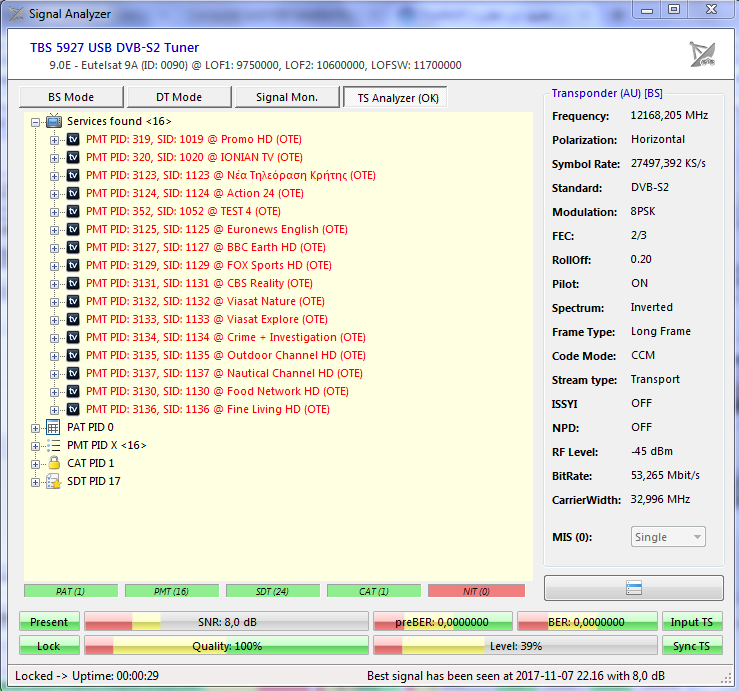Collapse the Services found tree node
Image resolution: width=739 pixels, height=691 pixels.
(36, 121)
